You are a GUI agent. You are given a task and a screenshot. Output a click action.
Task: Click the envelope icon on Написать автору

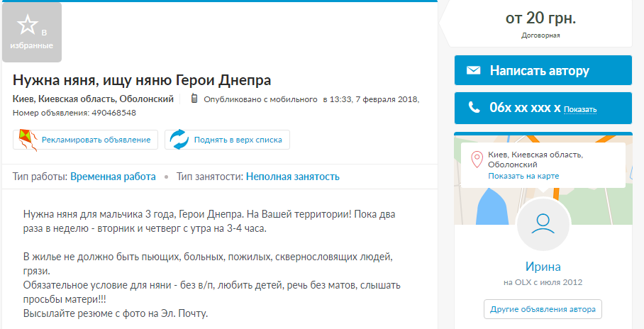pos(473,71)
